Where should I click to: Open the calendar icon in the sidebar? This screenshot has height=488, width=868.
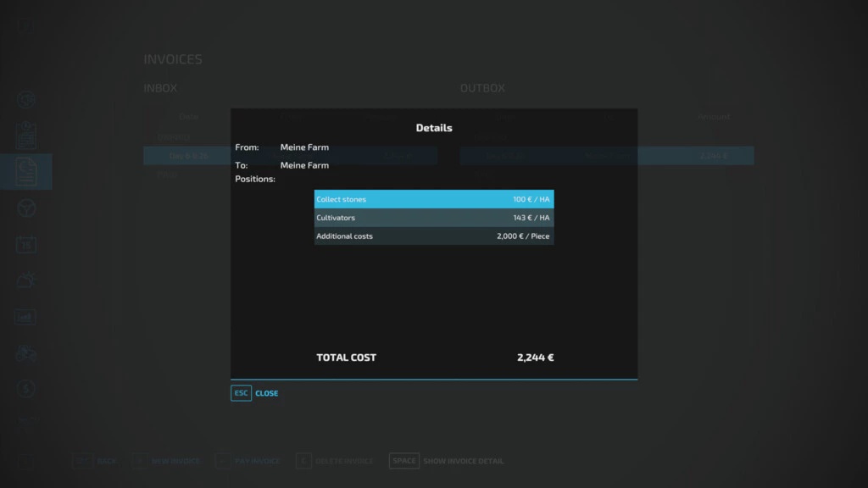coord(26,245)
